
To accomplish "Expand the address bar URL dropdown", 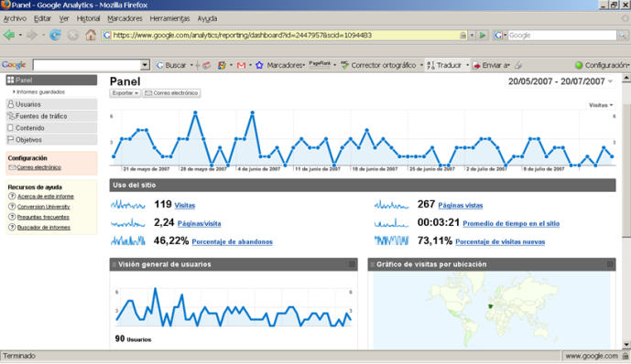I will pos(472,36).
